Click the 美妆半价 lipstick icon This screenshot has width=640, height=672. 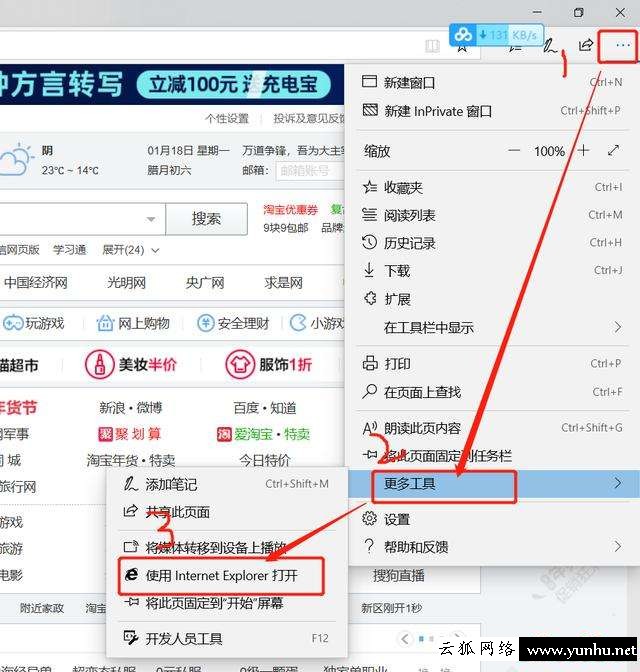pos(99,365)
